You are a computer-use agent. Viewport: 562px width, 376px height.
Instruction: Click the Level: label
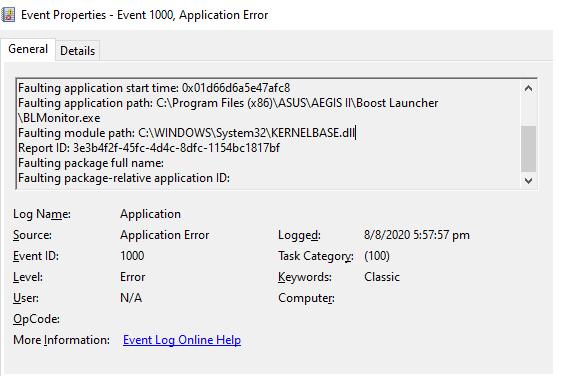[x=28, y=277]
